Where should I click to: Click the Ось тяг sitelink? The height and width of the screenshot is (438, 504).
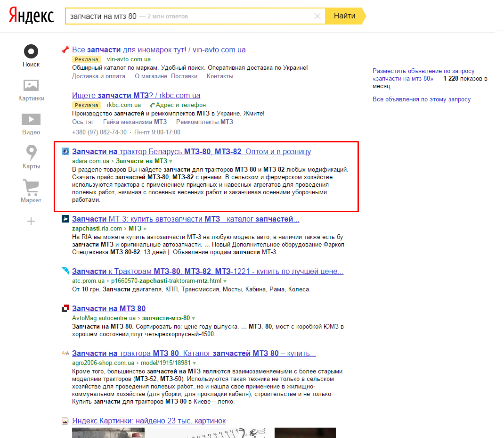83,122
